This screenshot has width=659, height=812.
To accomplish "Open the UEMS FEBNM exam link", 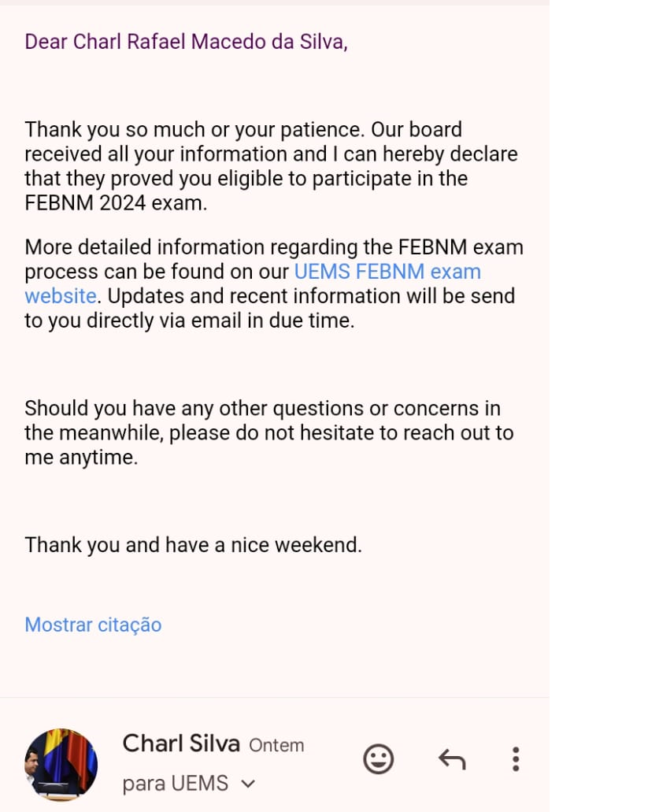I will click(x=387, y=272).
